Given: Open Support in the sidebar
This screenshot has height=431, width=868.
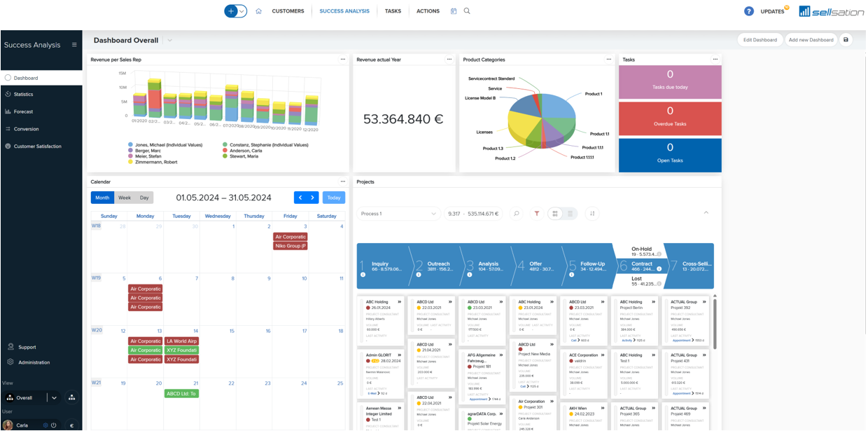Looking at the screenshot, I should click(x=27, y=347).
